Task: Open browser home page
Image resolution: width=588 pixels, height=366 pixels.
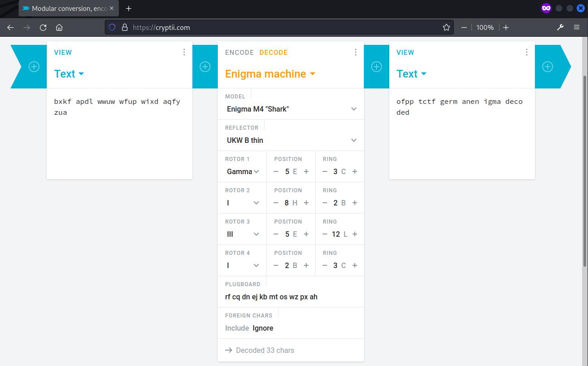Action: 59,27
